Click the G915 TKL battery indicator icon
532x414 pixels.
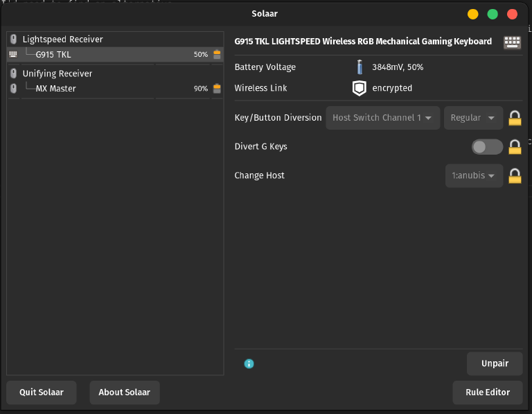[x=217, y=54]
